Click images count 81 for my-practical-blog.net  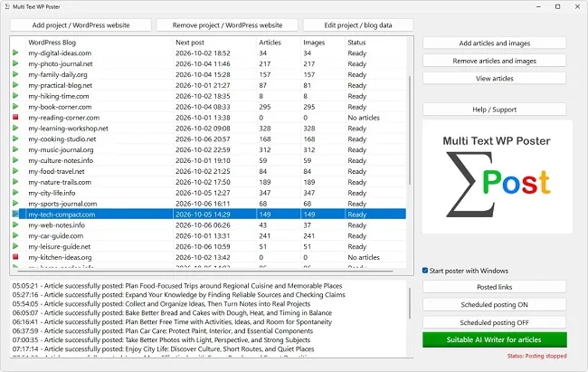pyautogui.click(x=308, y=86)
